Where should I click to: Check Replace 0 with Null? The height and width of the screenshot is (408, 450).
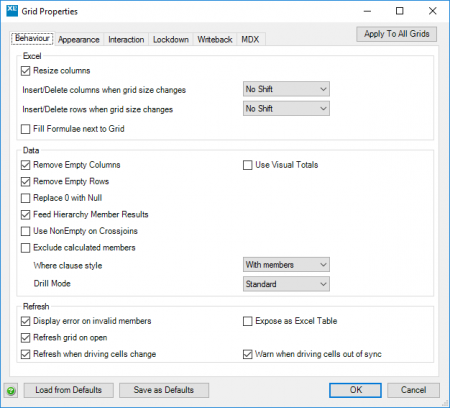click(x=25, y=198)
